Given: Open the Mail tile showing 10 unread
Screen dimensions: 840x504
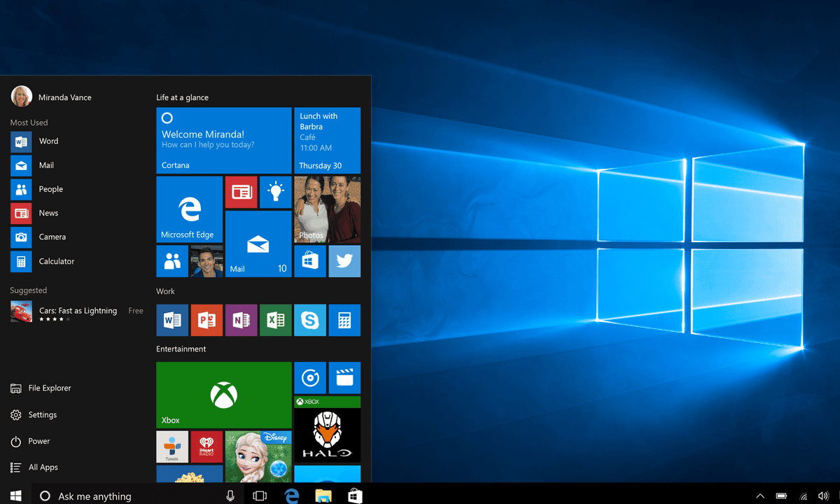Looking at the screenshot, I should point(258,243).
